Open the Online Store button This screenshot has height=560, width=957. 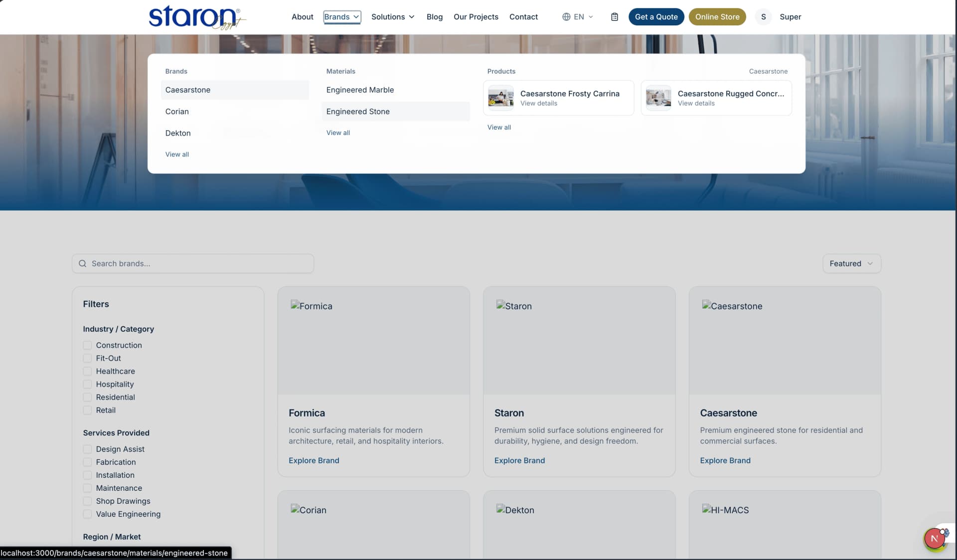[717, 17]
